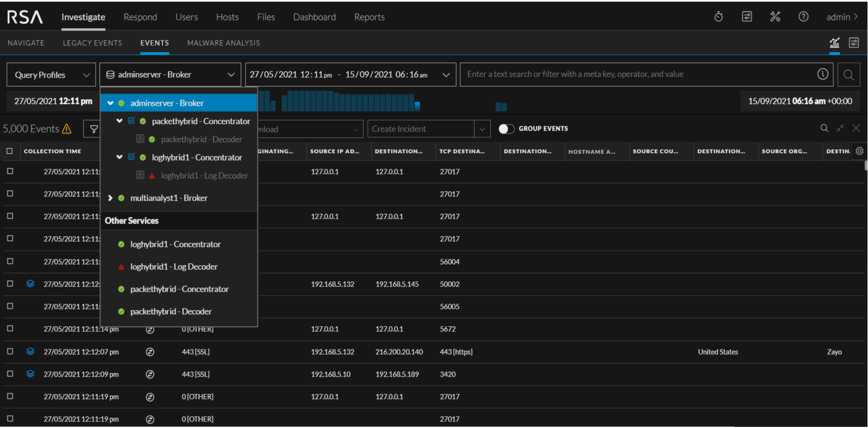Open the Query Profiles dropdown
This screenshot has width=868, height=428.
tap(53, 75)
